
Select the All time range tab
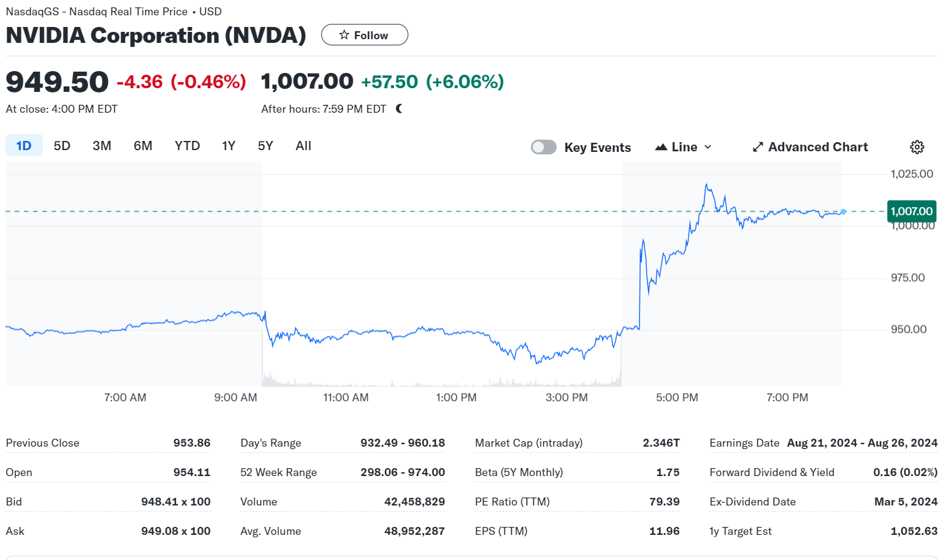[x=303, y=146]
